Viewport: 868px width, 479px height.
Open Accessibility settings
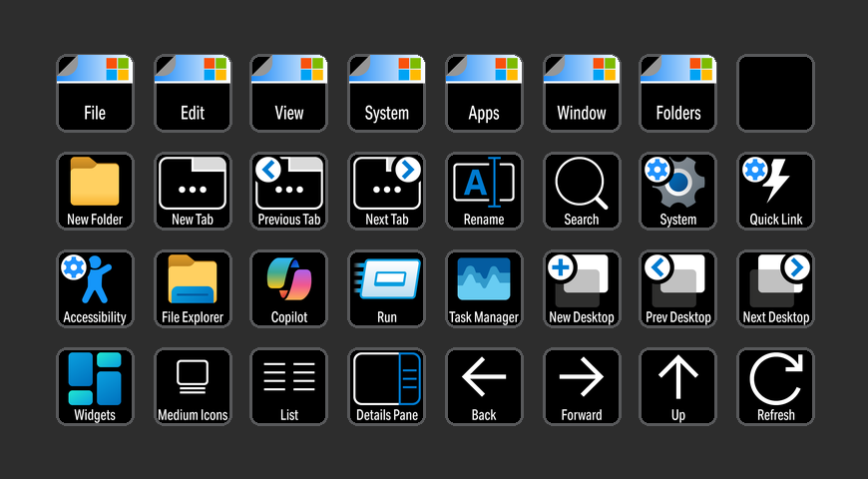(x=95, y=288)
